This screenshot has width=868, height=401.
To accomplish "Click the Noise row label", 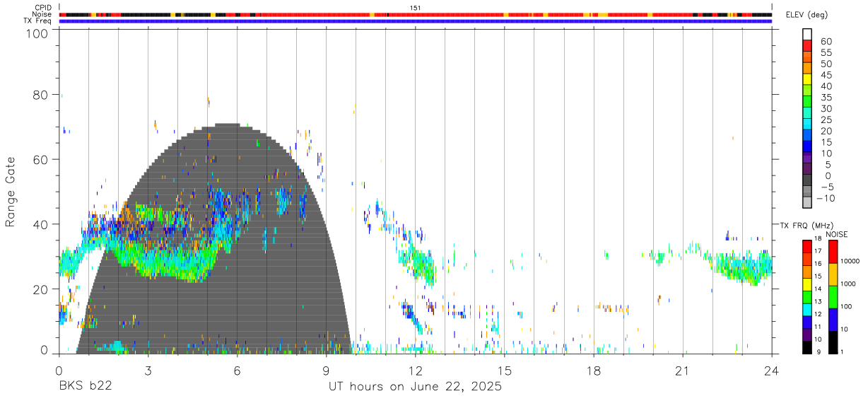I will (42, 14).
